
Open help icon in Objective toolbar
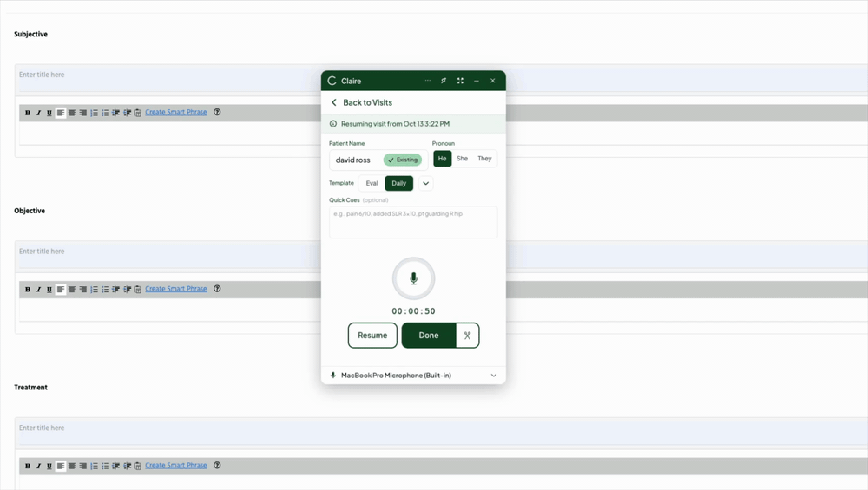tap(217, 289)
